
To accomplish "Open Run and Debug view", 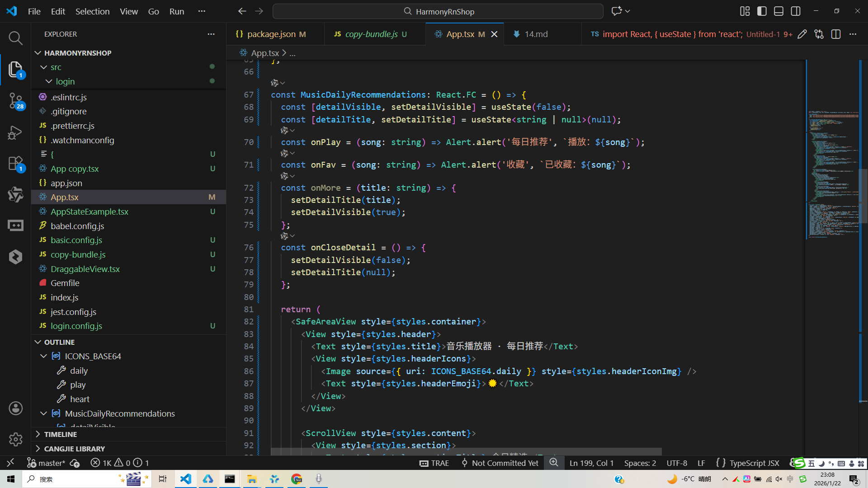I will click(x=15, y=132).
